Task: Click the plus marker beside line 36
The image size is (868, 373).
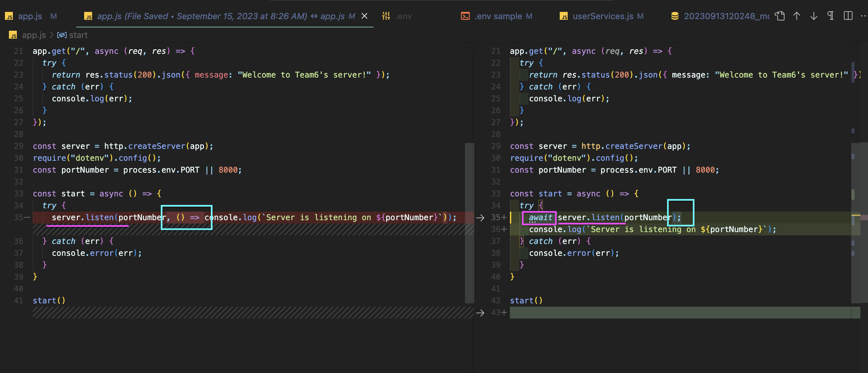Action: click(x=504, y=229)
